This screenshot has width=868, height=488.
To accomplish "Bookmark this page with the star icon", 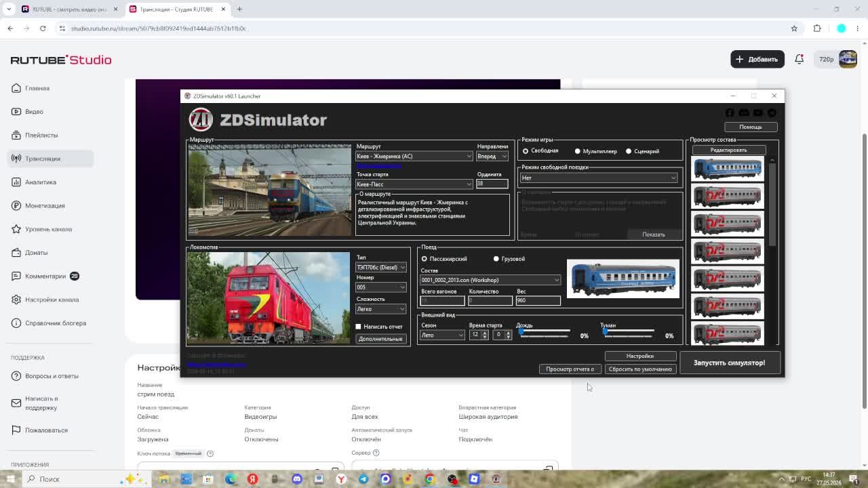I will 794,28.
